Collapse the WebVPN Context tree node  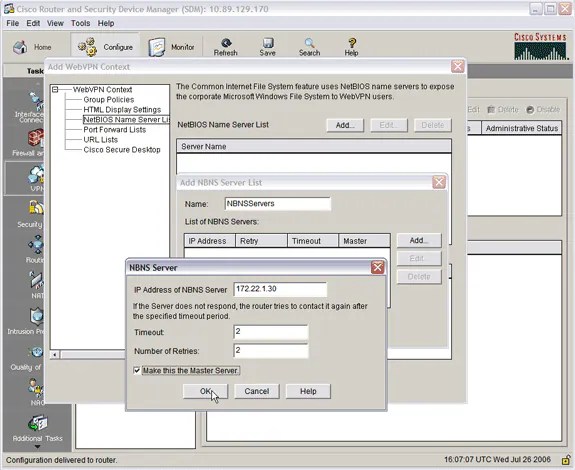(x=55, y=89)
